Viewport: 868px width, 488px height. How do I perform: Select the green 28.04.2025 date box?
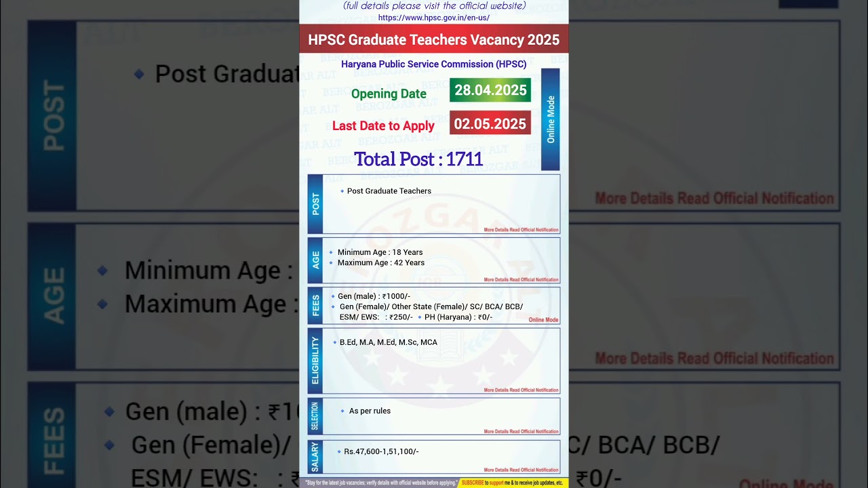coord(490,90)
